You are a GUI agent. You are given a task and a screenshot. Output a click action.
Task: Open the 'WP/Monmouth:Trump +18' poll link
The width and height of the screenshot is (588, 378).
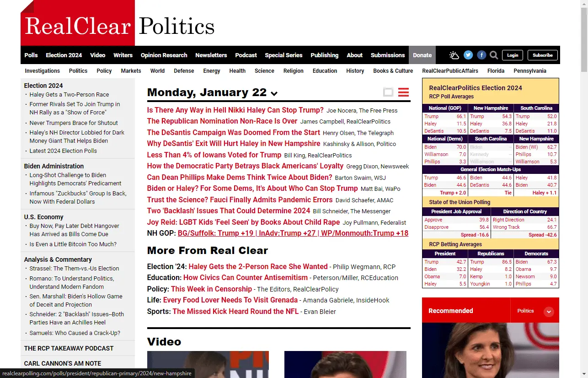tap(364, 233)
